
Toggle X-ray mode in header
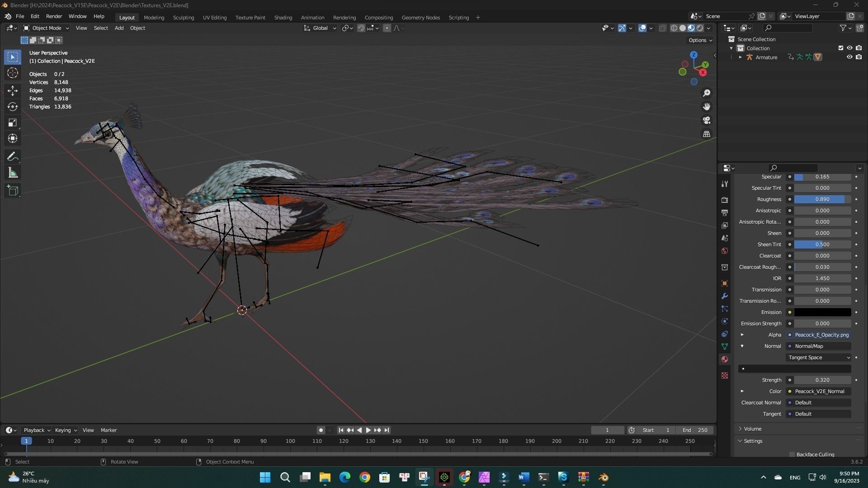662,28
